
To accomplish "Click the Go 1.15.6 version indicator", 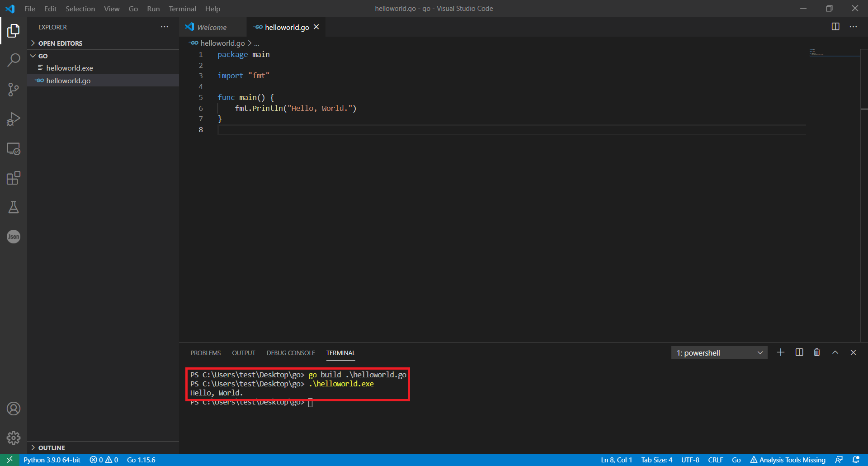I will point(141,460).
